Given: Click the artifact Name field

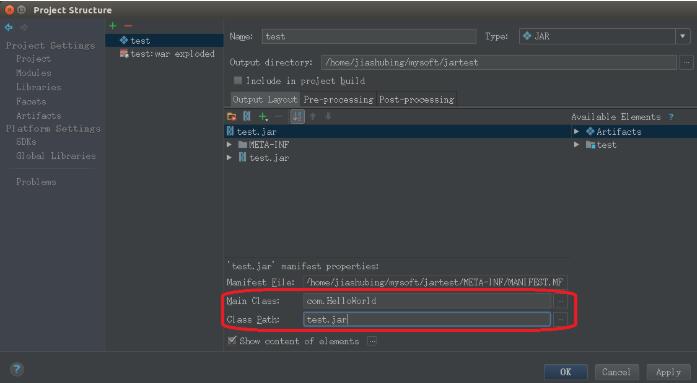Looking at the screenshot, I should [369, 36].
